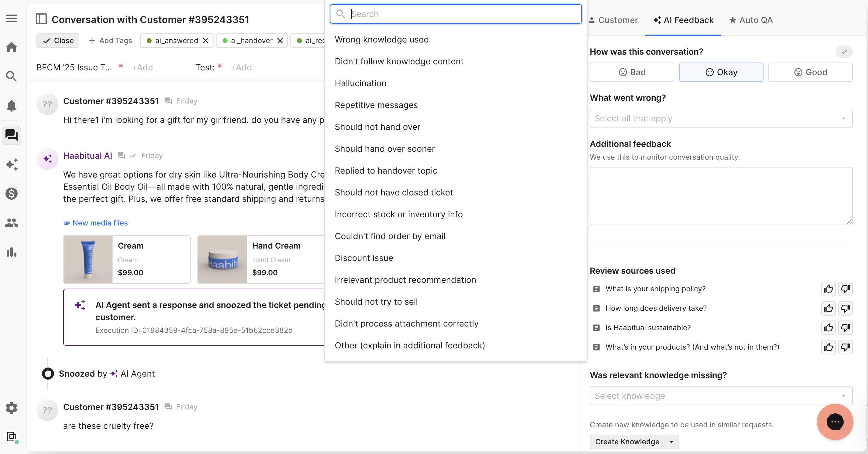Choose 'Repetitive messages' option
This screenshot has width=868, height=454.
456,105
